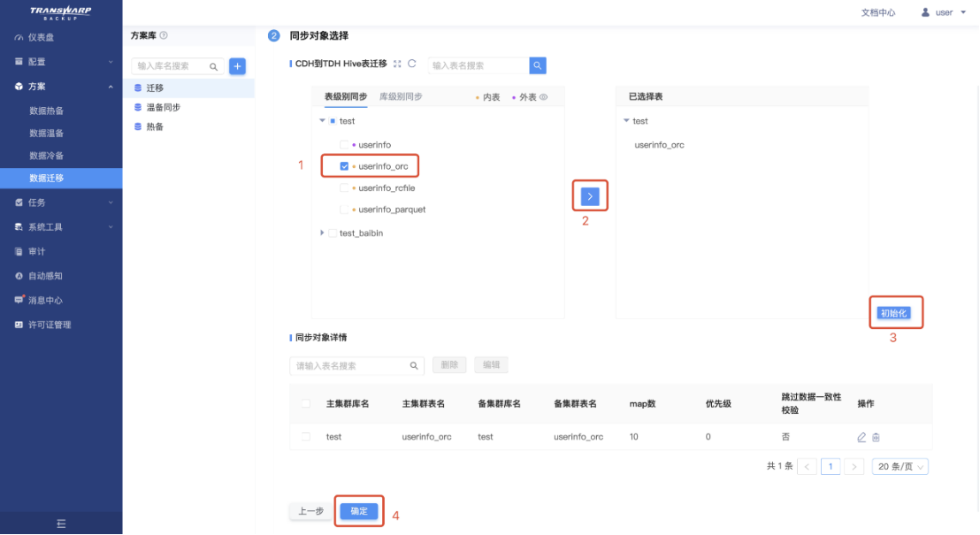Select page 1 in pagination

(x=831, y=467)
